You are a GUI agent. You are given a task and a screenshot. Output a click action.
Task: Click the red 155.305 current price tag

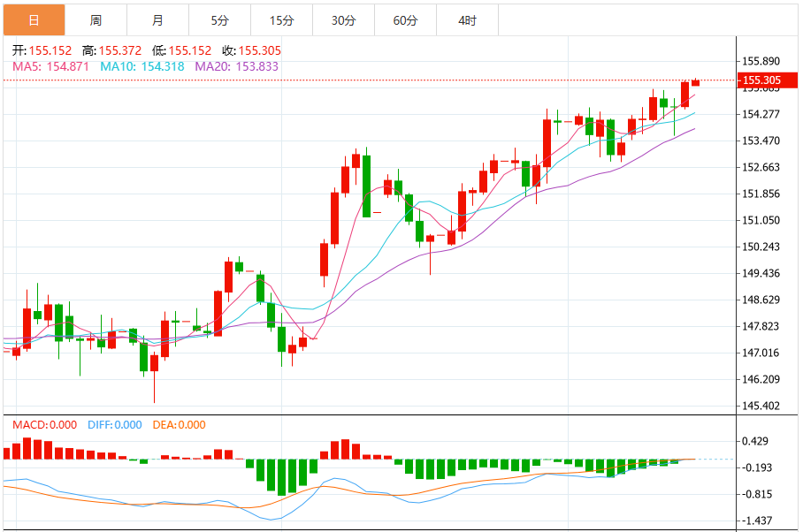tap(767, 80)
